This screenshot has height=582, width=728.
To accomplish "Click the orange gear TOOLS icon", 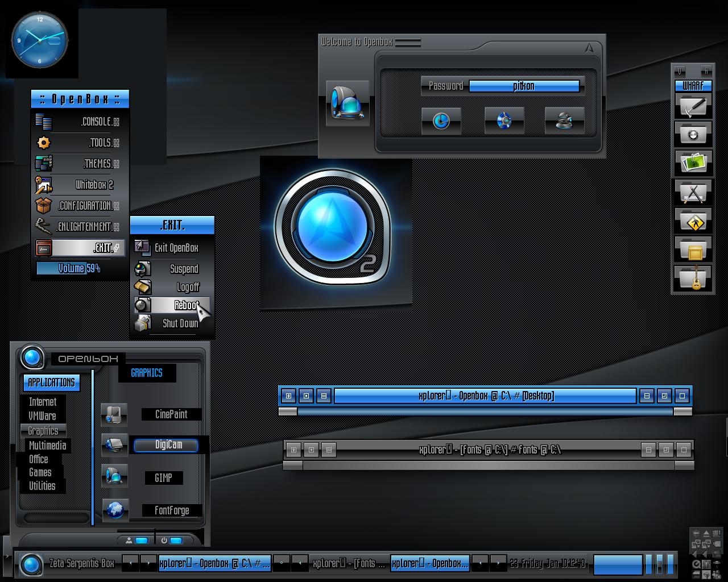I will pyautogui.click(x=43, y=143).
